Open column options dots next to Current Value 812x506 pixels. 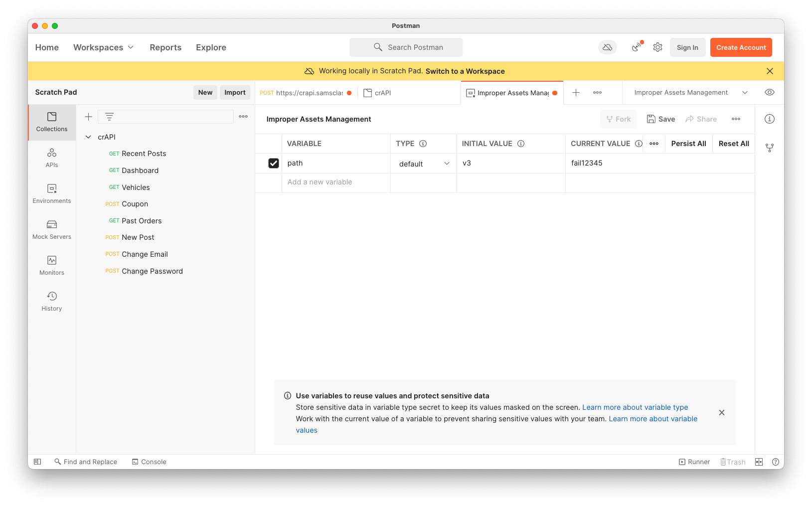click(654, 144)
